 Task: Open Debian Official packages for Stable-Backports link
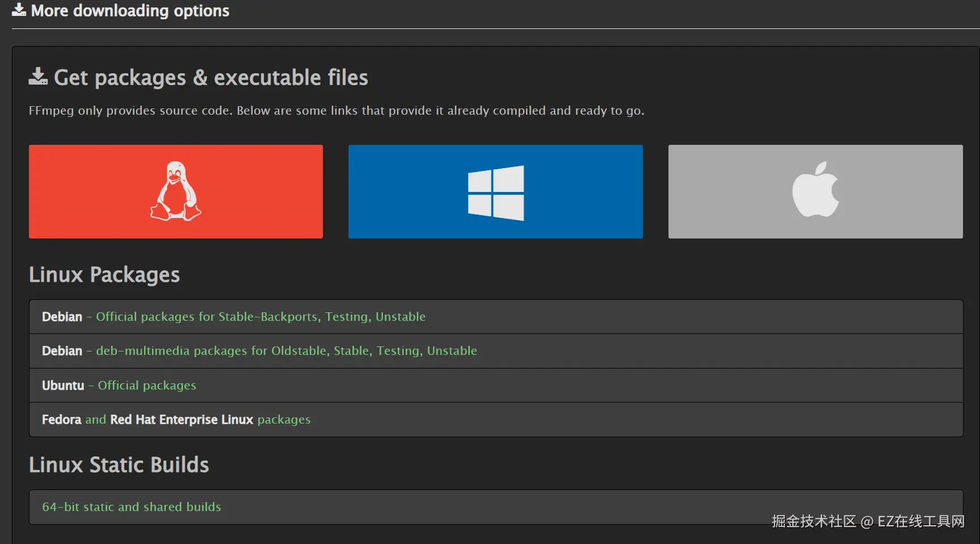tap(260, 317)
